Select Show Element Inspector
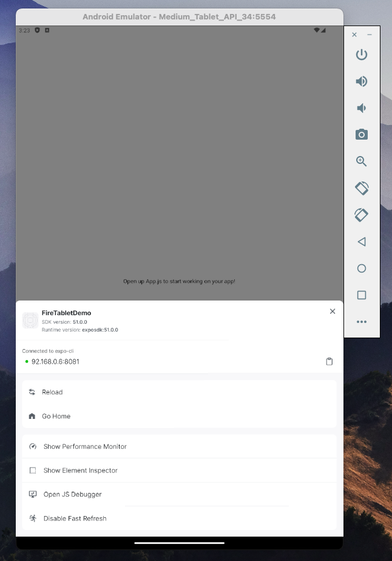 179,471
